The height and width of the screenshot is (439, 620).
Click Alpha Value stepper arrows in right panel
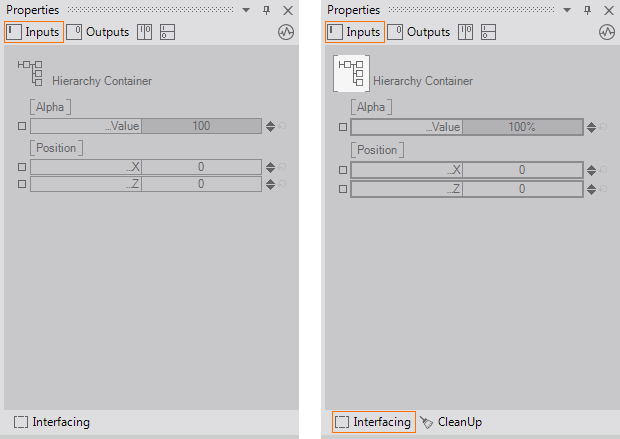tap(590, 127)
